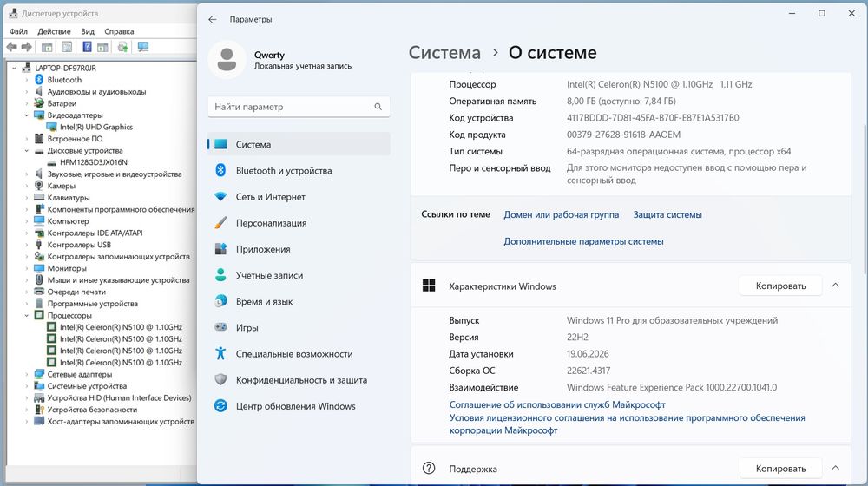Click the Qwerty user avatar picture
This screenshot has height=486, width=868.
click(227, 59)
